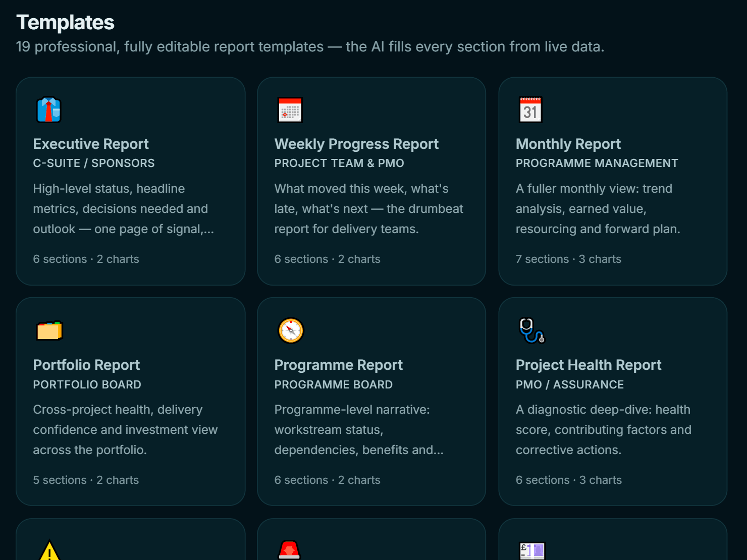Click the yellow warning triangle icon
The width and height of the screenshot is (747, 560).
(49, 550)
